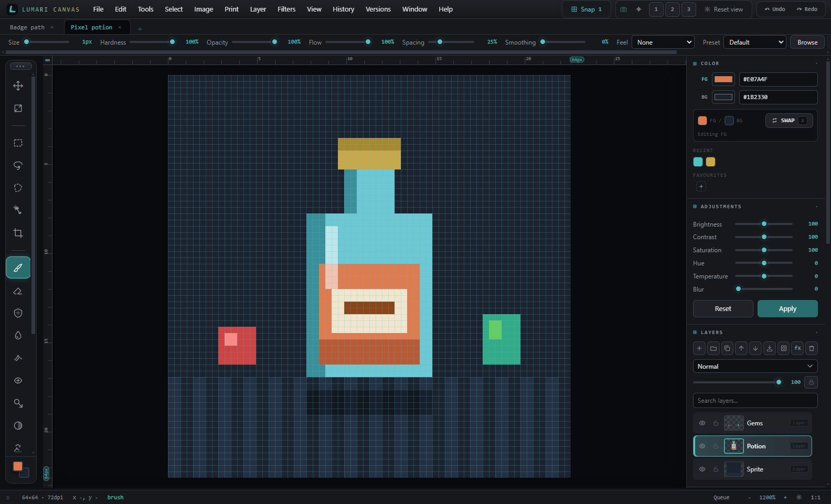Click the Apply adjustments button
Image resolution: width=831 pixels, height=504 pixels.
click(787, 309)
